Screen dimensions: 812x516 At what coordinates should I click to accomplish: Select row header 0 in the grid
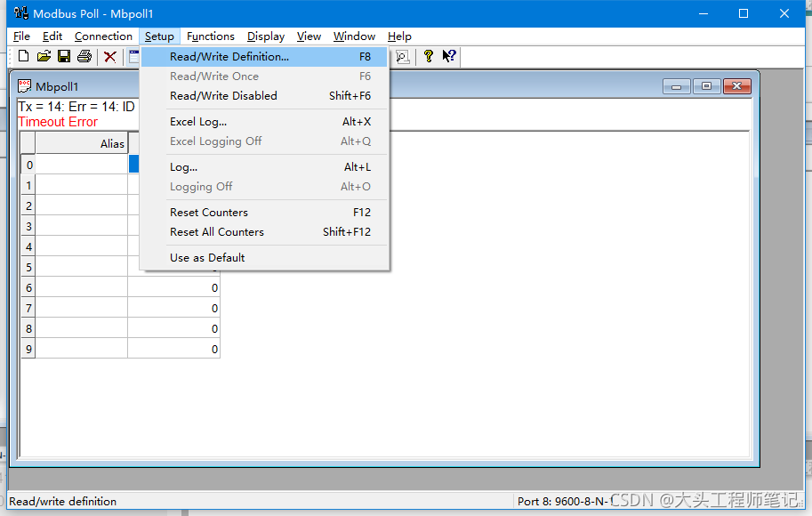(x=28, y=165)
